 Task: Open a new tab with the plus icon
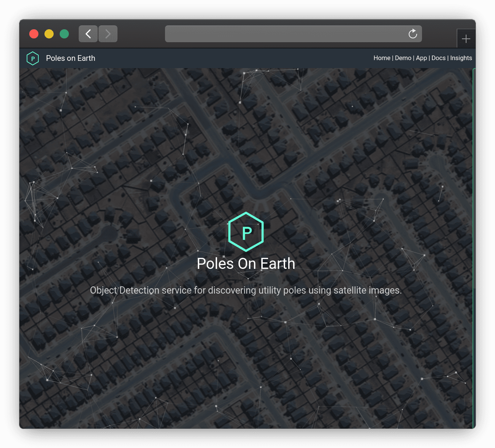[x=466, y=39]
